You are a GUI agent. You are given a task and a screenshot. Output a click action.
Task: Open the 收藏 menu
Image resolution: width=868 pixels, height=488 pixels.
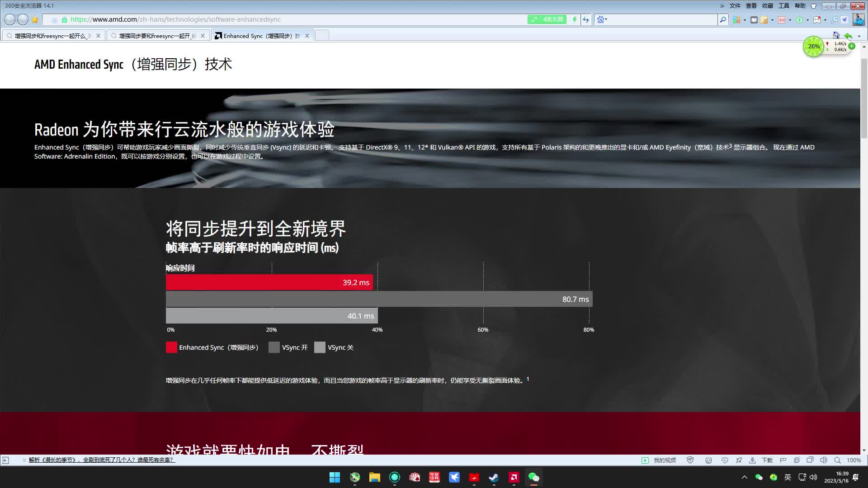[768, 6]
